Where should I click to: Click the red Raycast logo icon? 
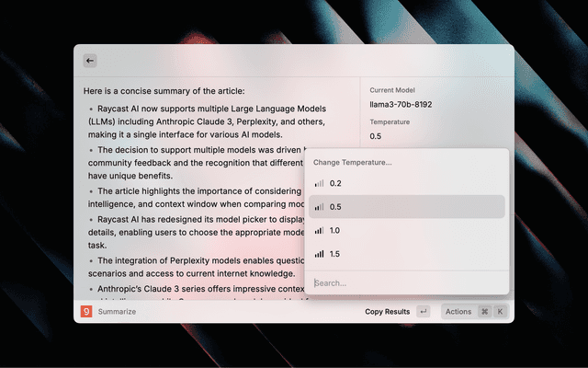point(85,312)
